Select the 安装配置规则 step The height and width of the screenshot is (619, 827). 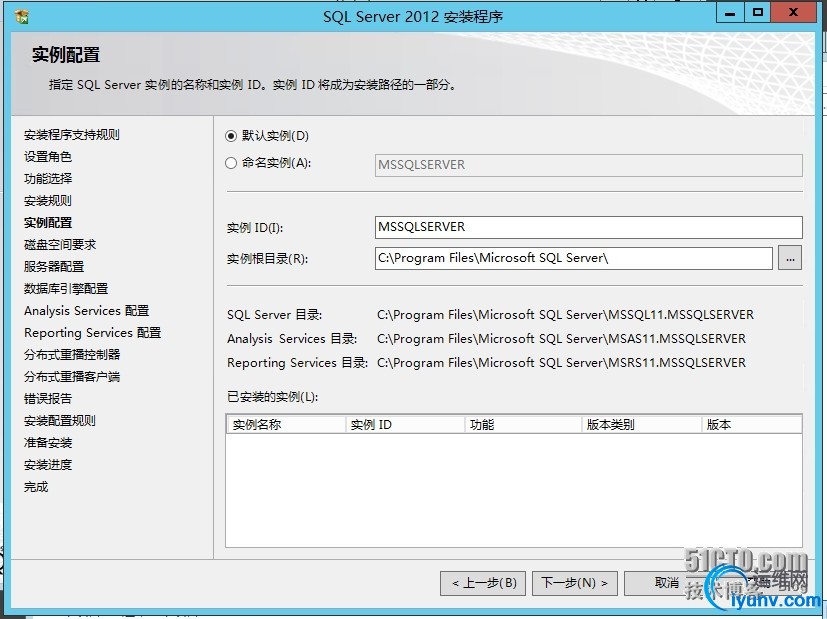pos(60,421)
